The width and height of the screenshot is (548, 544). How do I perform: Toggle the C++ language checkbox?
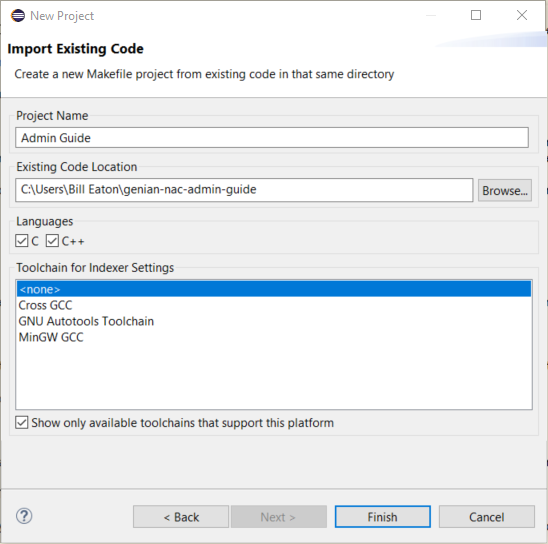click(x=52, y=241)
